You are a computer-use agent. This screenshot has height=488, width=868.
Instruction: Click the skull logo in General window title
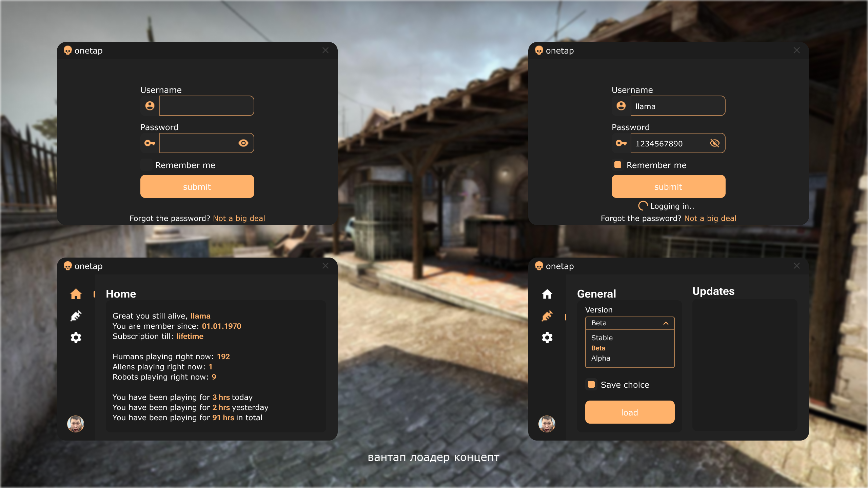point(539,266)
